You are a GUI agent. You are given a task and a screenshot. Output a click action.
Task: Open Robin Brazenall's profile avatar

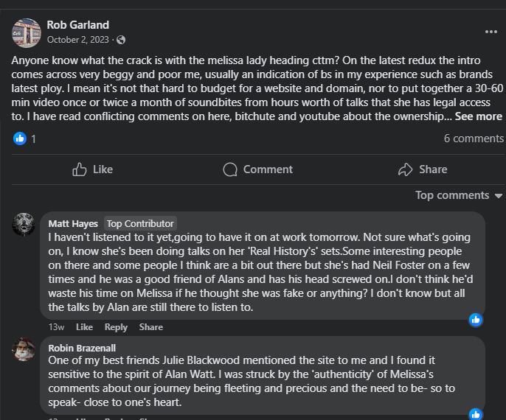pyautogui.click(x=24, y=349)
